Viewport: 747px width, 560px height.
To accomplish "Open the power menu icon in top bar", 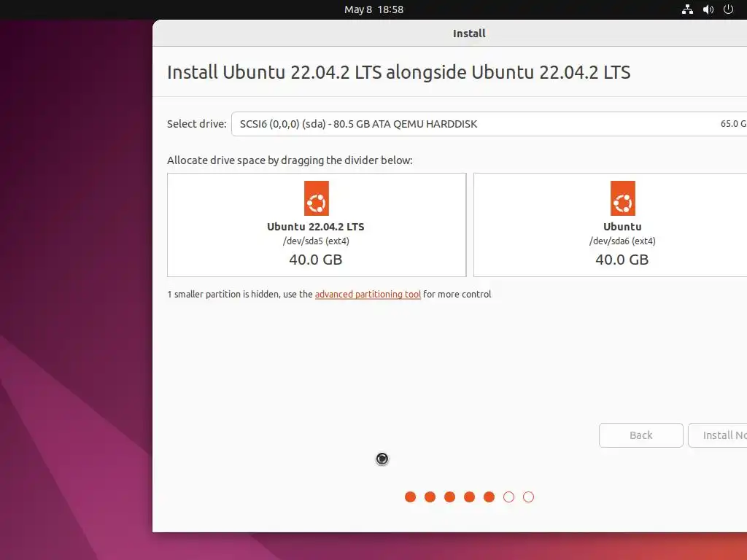I will pos(729,9).
